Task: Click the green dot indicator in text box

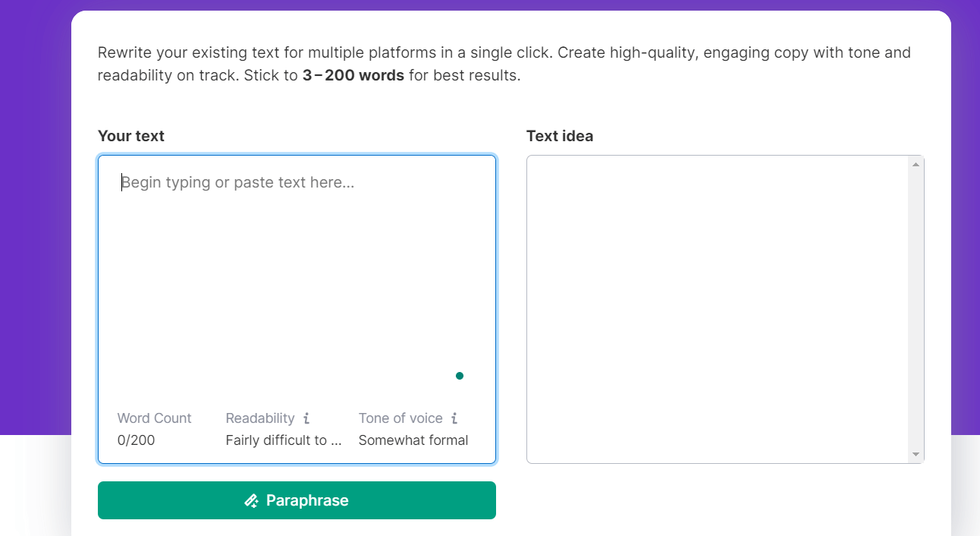Action: pyautogui.click(x=460, y=376)
